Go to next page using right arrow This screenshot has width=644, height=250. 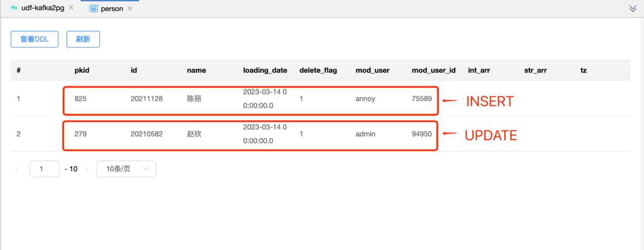point(87,169)
